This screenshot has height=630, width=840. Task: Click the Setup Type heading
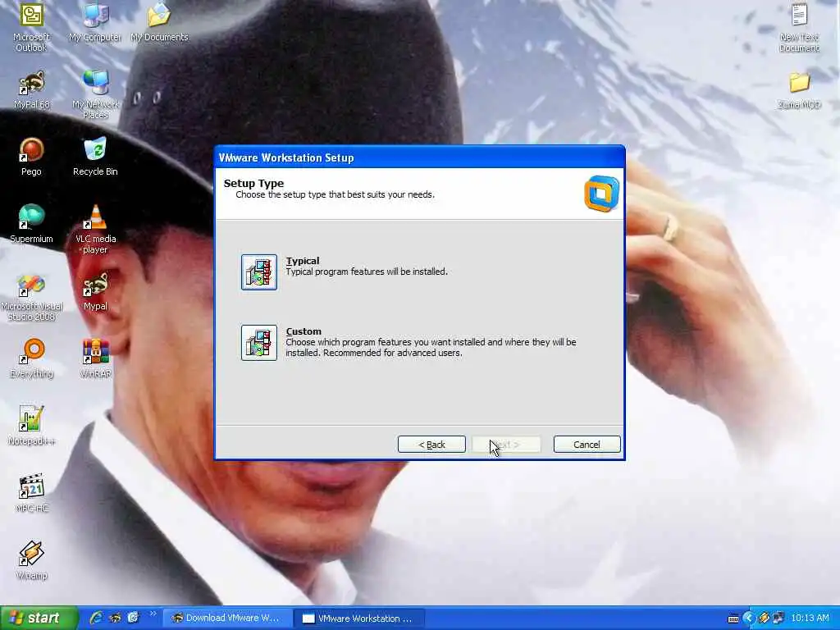coord(254,183)
